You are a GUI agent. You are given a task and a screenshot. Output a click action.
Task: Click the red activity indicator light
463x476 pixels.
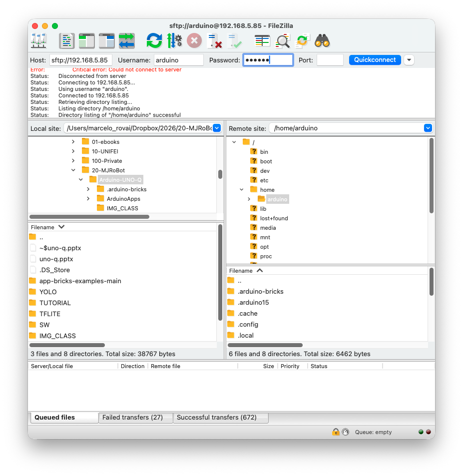pos(429,432)
